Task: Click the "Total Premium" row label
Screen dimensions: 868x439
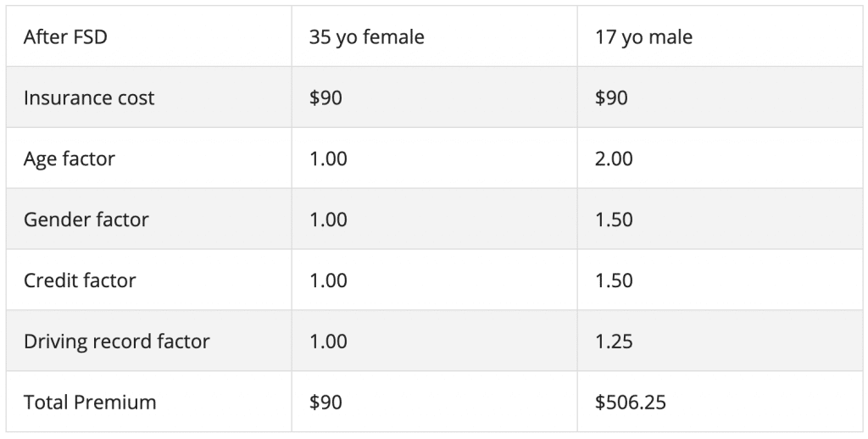Action: tap(90, 403)
